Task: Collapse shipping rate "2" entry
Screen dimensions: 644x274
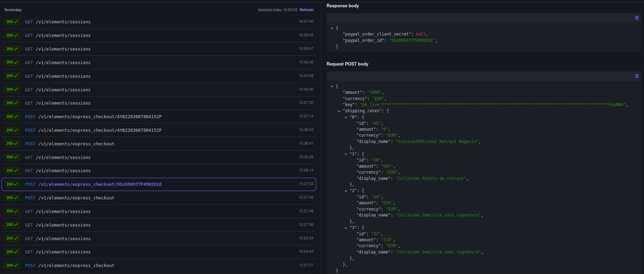Action: click(x=346, y=191)
